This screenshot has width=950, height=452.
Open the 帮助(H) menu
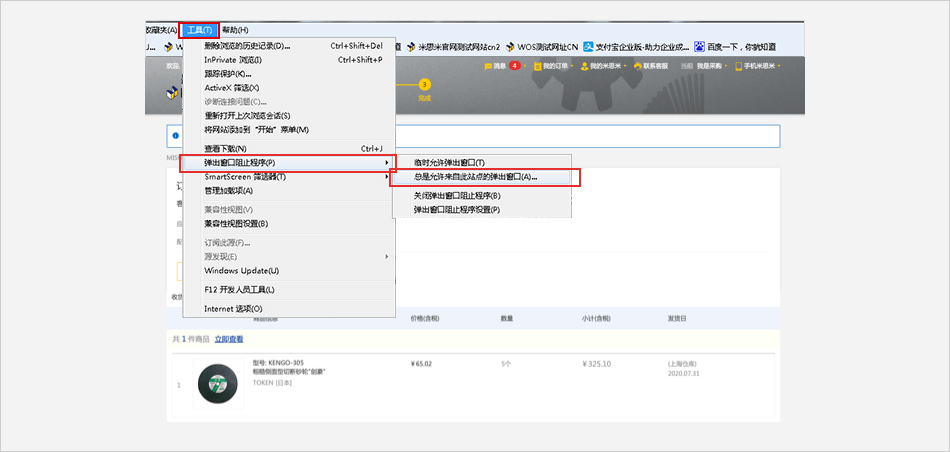point(236,30)
